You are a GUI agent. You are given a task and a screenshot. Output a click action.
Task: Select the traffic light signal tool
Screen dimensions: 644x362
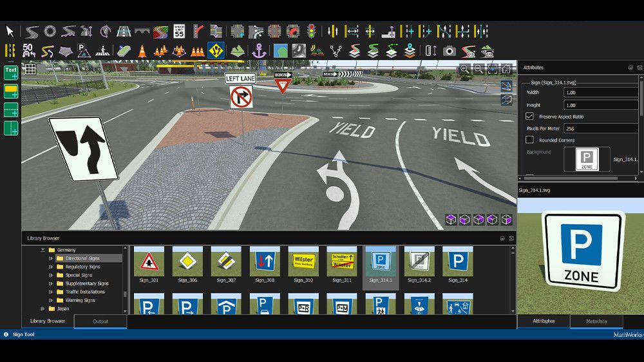tap(311, 31)
